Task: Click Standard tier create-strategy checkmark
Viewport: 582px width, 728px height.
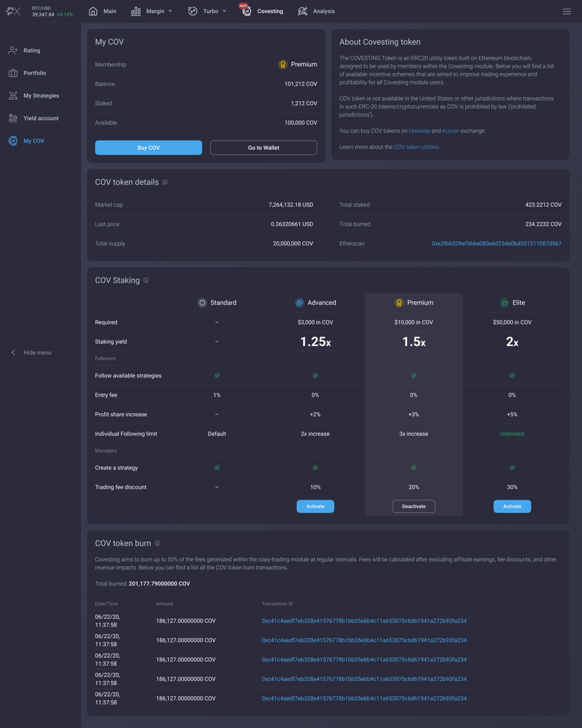Action: (x=217, y=467)
